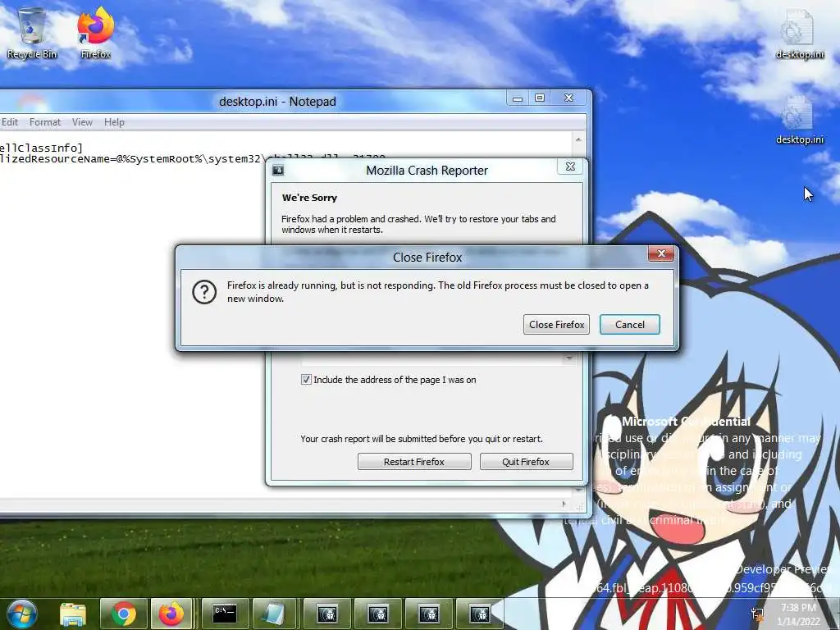This screenshot has width=840, height=630.
Task: Switch to Command Prompt in the taskbar
Action: [x=225, y=614]
